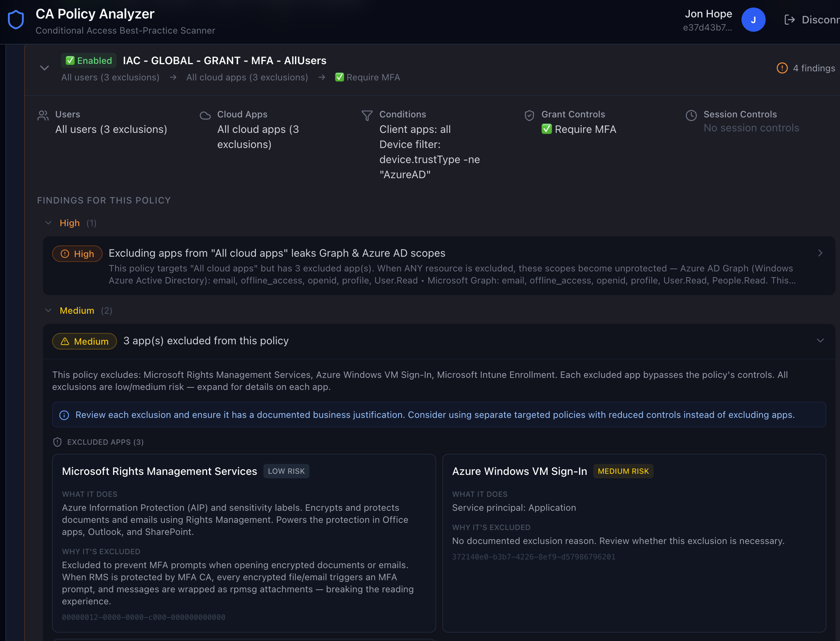Click the Session Controls clock icon
Image resolution: width=840 pixels, height=641 pixels.
coord(691,115)
